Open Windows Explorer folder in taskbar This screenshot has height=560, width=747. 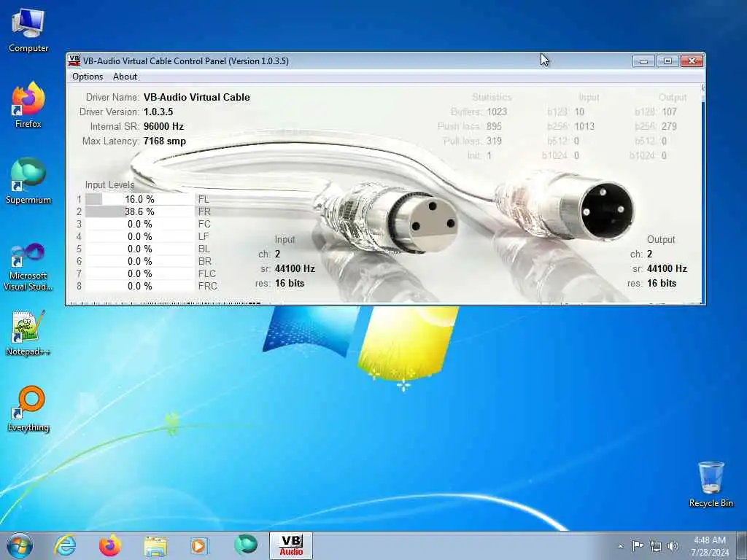pyautogui.click(x=155, y=545)
